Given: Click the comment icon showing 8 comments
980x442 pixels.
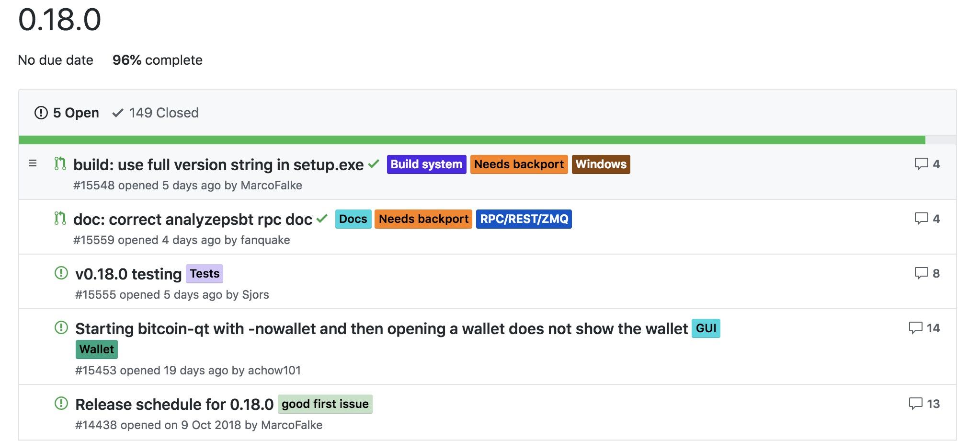Looking at the screenshot, I should [x=921, y=273].
